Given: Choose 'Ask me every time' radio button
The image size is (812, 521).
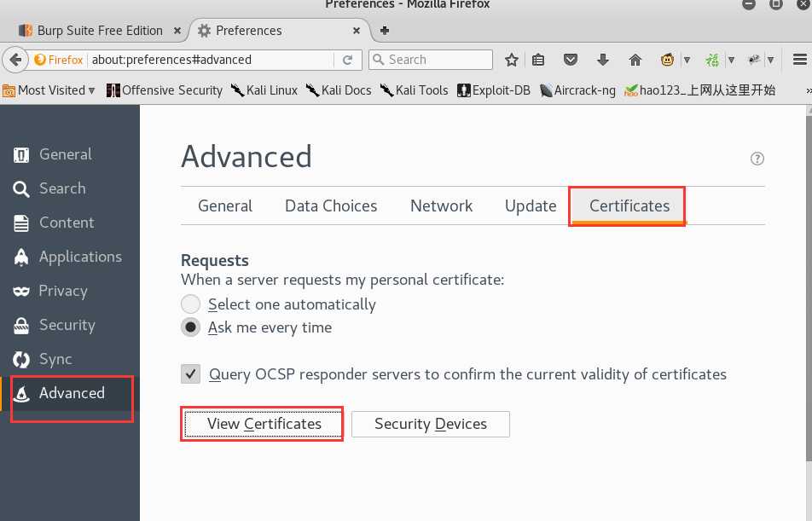Looking at the screenshot, I should pos(191,327).
